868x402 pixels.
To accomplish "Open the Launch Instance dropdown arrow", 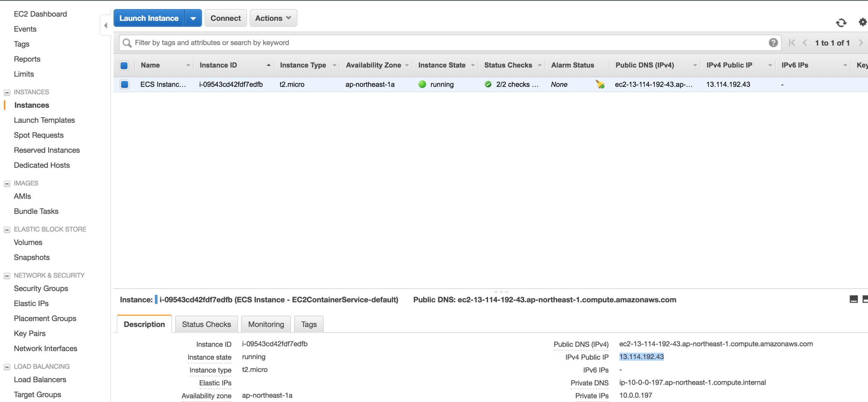I will coord(193,18).
